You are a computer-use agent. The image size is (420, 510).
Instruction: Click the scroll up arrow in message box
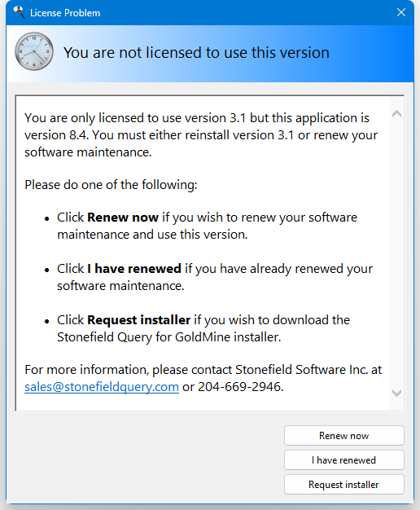click(396, 113)
